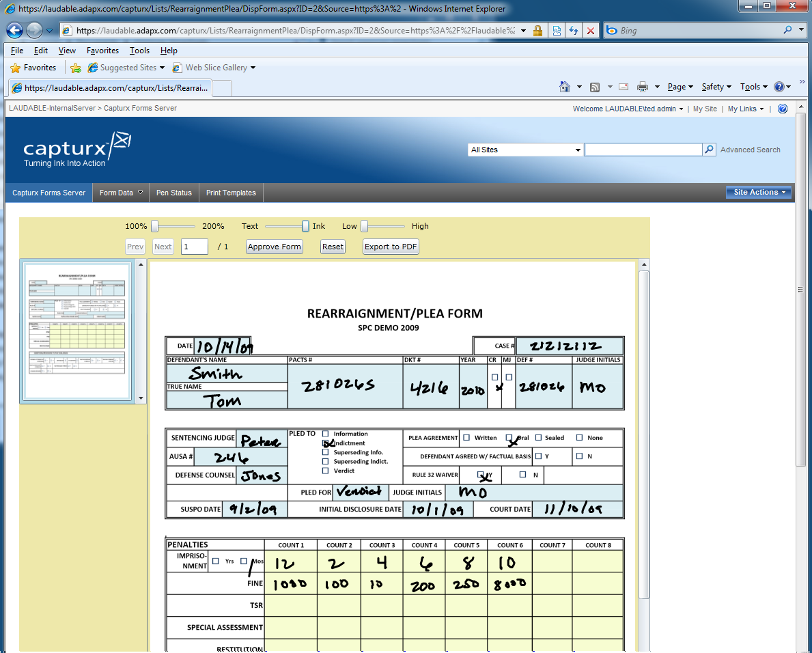Select the form page thumbnail
Image resolution: width=812 pixels, height=653 pixels.
(x=77, y=331)
